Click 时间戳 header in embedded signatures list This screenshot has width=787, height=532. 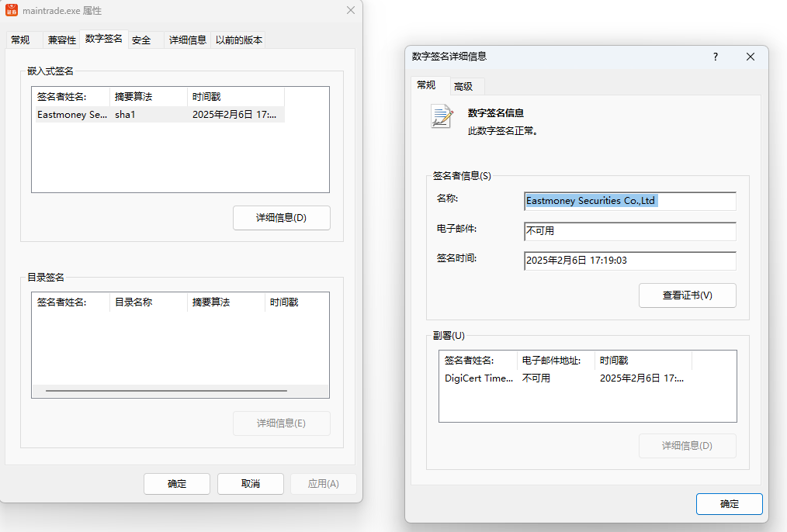click(236, 97)
